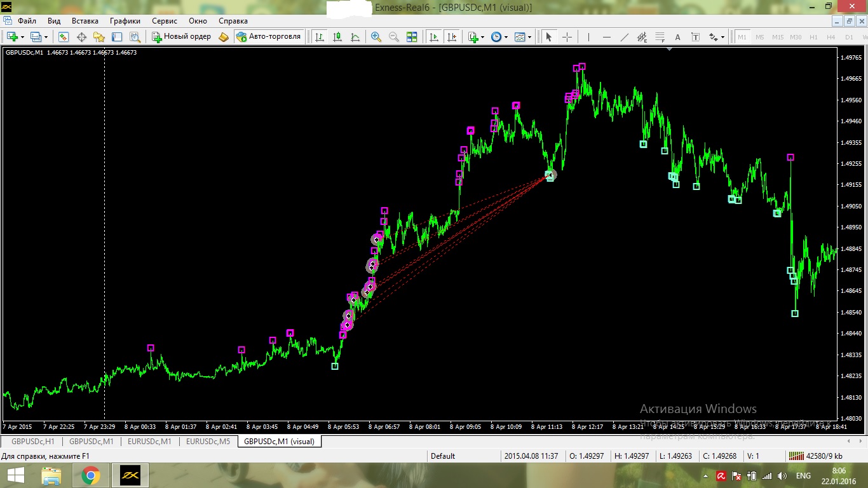Image resolution: width=868 pixels, height=488 pixels.
Task: Switch chart to bar chart mode
Action: [320, 37]
